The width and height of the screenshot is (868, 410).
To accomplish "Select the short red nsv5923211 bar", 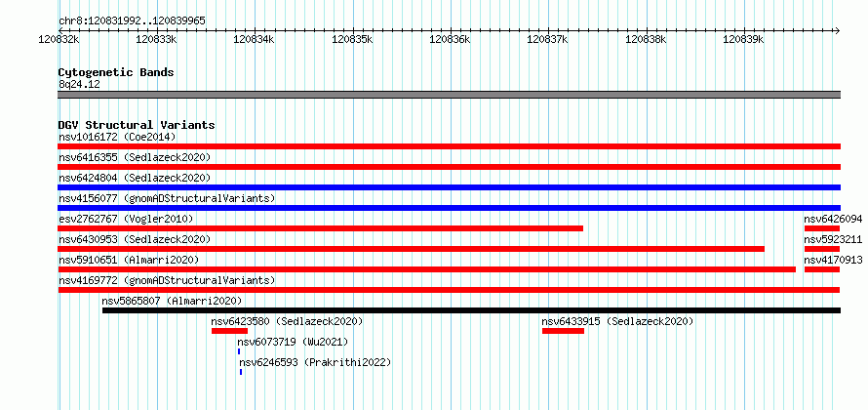I will click(x=822, y=249).
